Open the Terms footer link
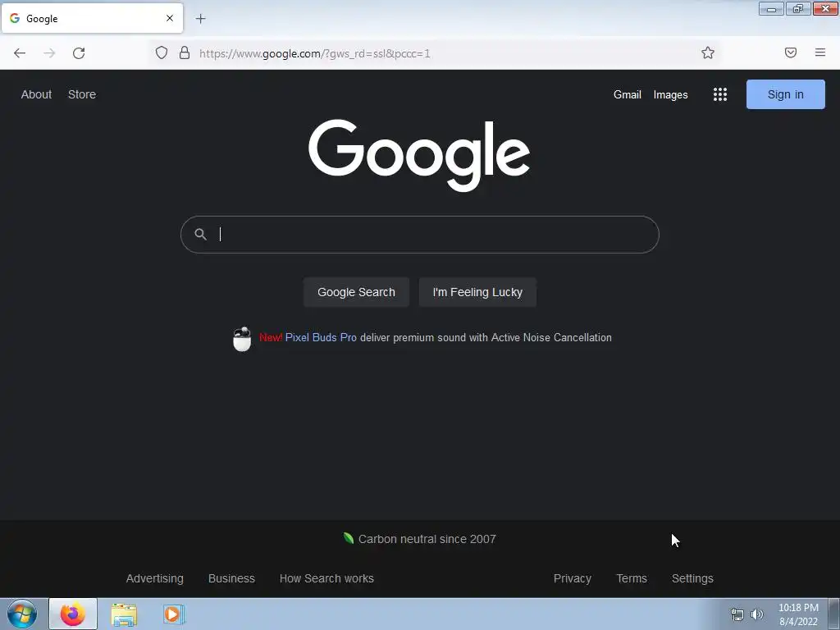 (x=632, y=578)
